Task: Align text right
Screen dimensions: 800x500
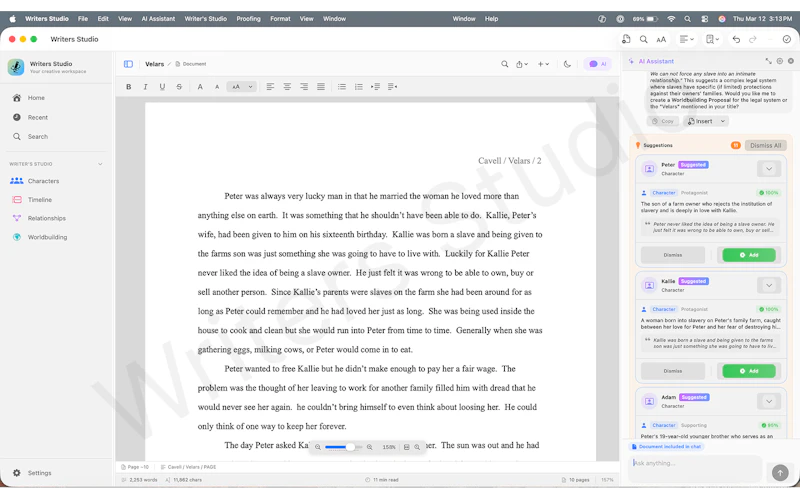Action: click(304, 87)
